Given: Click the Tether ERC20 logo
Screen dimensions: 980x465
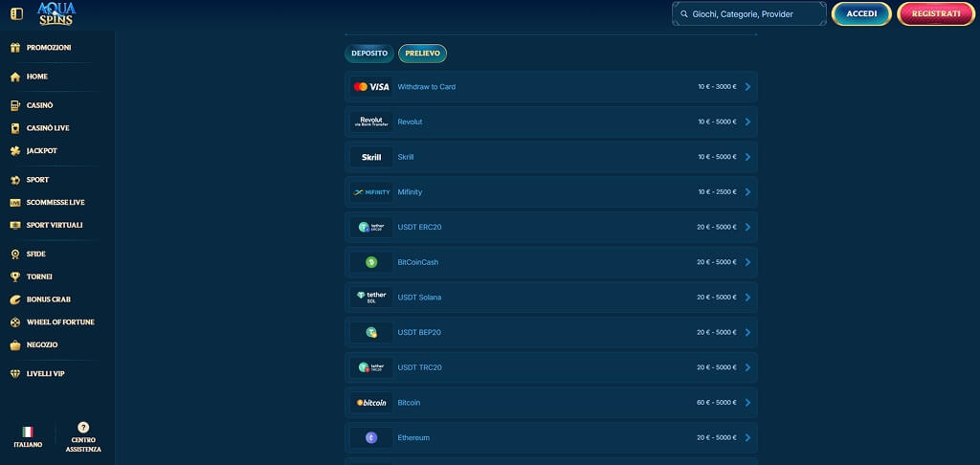Looking at the screenshot, I should click(x=371, y=227).
